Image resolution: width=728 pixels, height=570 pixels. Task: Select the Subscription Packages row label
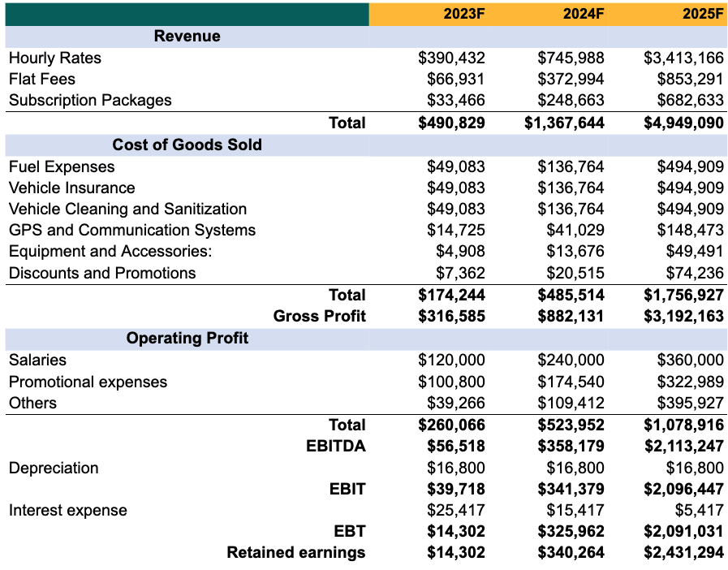(x=90, y=101)
